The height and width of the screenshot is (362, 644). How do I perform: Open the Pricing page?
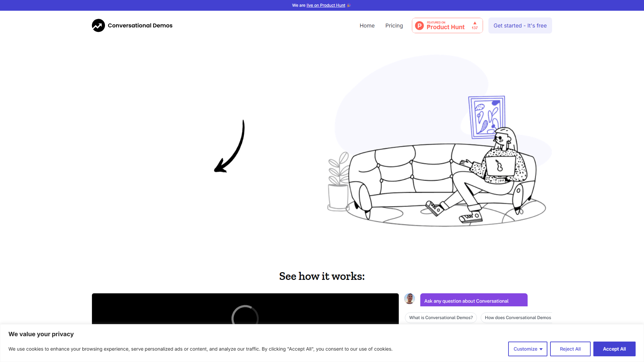[394, 25]
